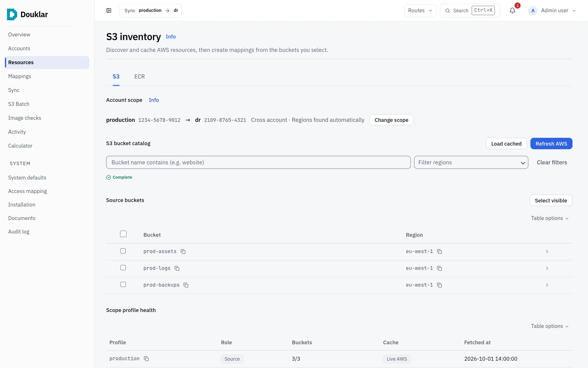
Task: Copy the region of prod-backups
Action: (439, 285)
